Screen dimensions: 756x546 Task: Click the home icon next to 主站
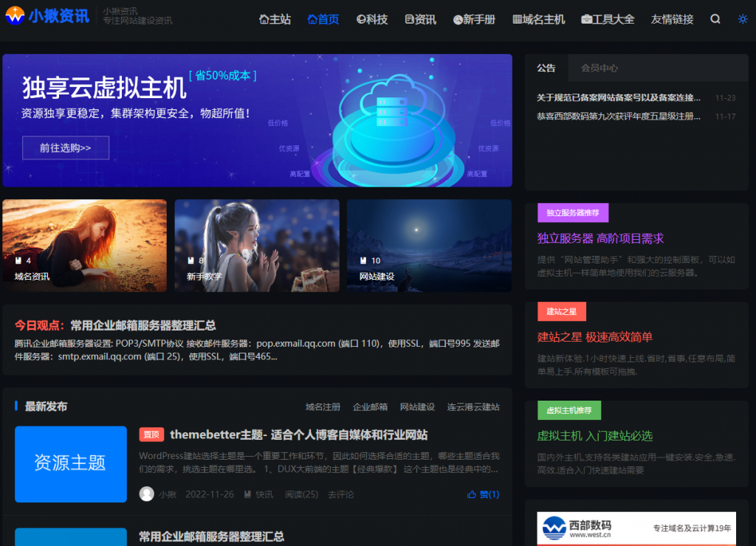264,19
